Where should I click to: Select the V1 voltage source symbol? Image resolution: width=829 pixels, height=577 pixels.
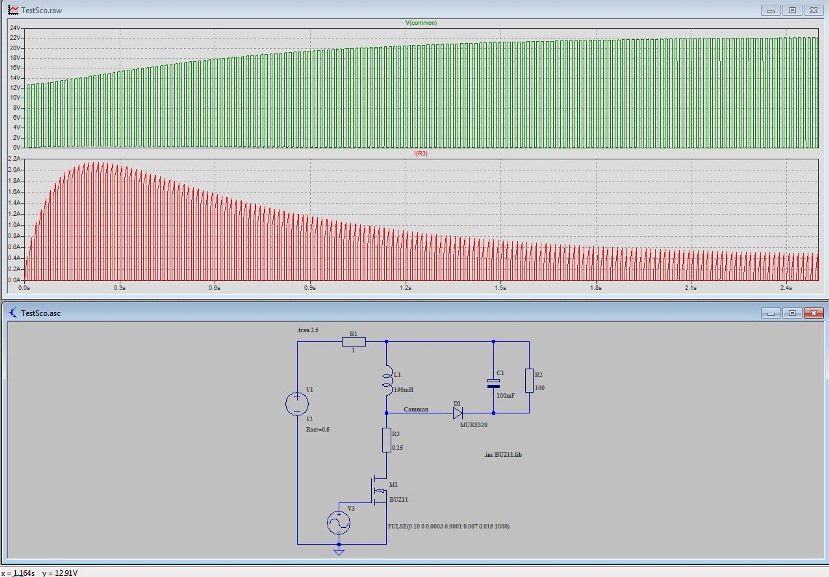coord(297,403)
